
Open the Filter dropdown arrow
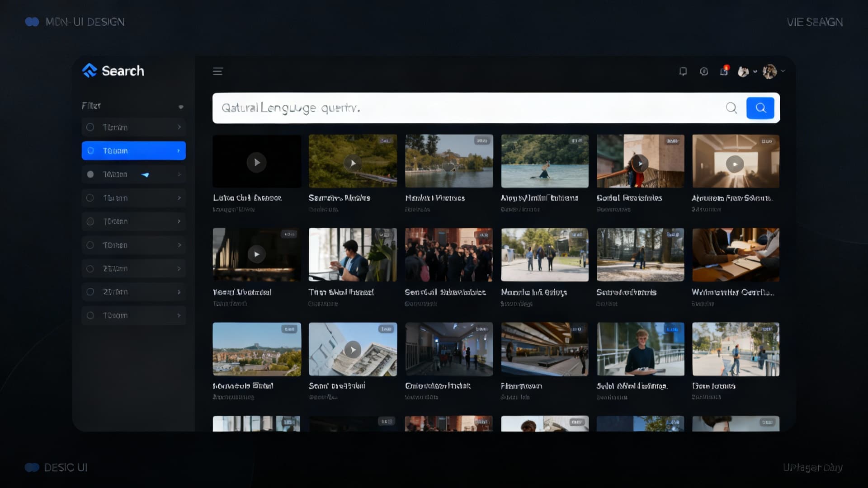[181, 107]
